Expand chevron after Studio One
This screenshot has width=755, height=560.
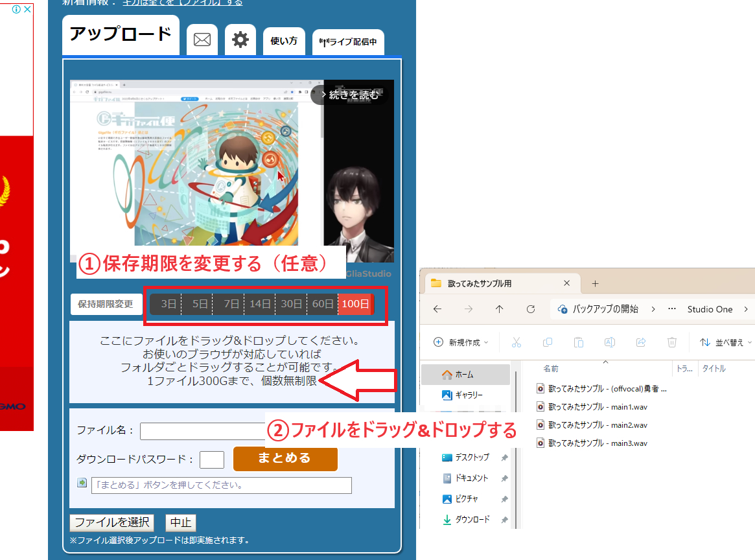click(x=746, y=309)
